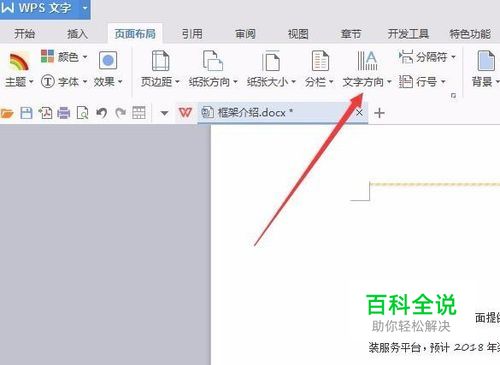Close the 框架介绍.docx document tab
Viewport: 500px width, 365px height.
coord(359,113)
